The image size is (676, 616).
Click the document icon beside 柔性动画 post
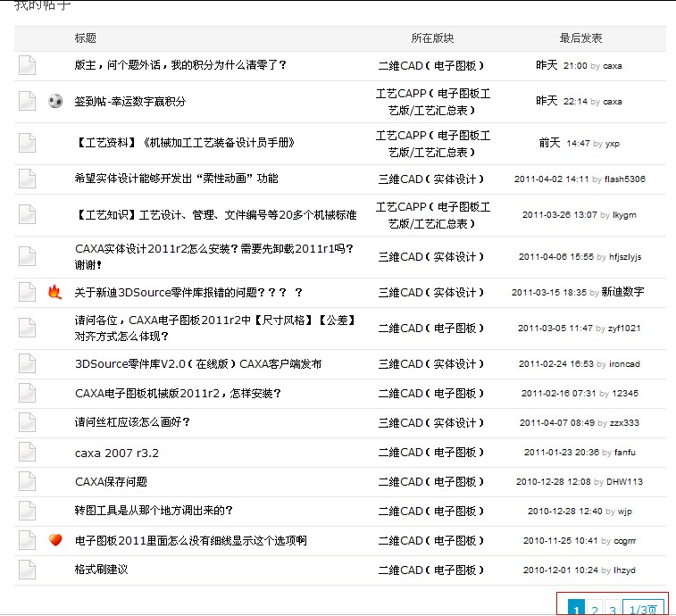pos(27,179)
